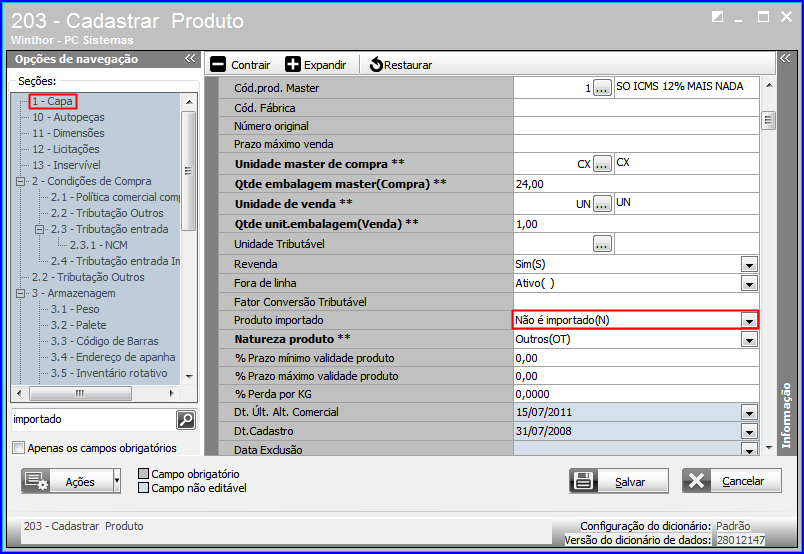804x554 pixels.
Task: Click the Cancelar button
Action: pos(732,481)
